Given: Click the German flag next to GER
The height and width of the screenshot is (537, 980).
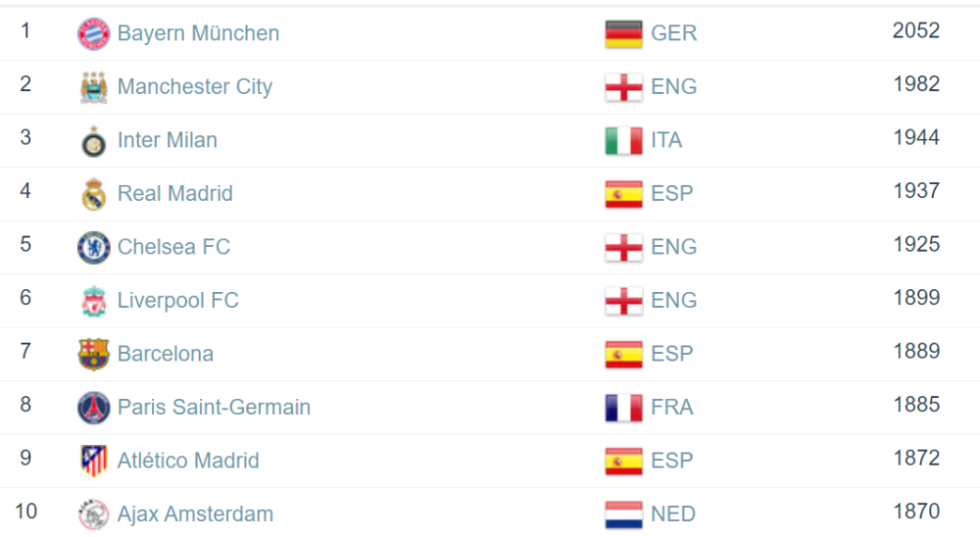Looking at the screenshot, I should (x=623, y=33).
